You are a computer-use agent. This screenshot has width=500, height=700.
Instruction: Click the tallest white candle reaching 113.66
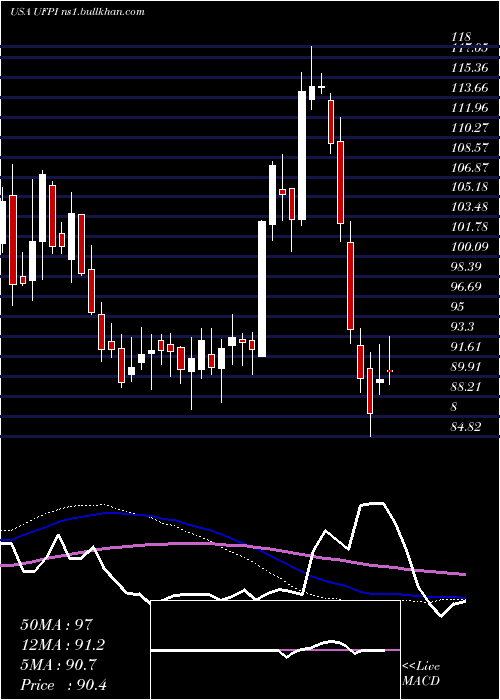coord(302,155)
